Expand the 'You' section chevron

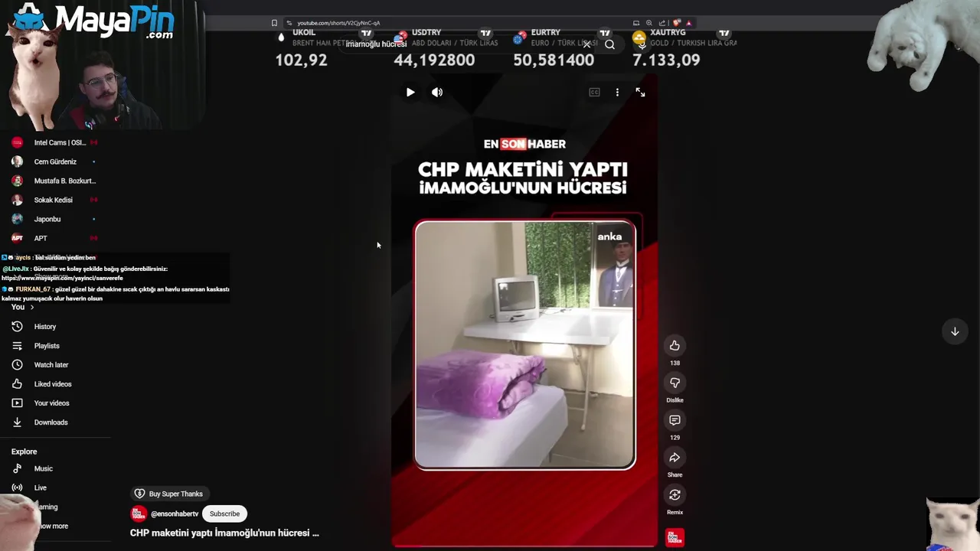[x=32, y=307]
